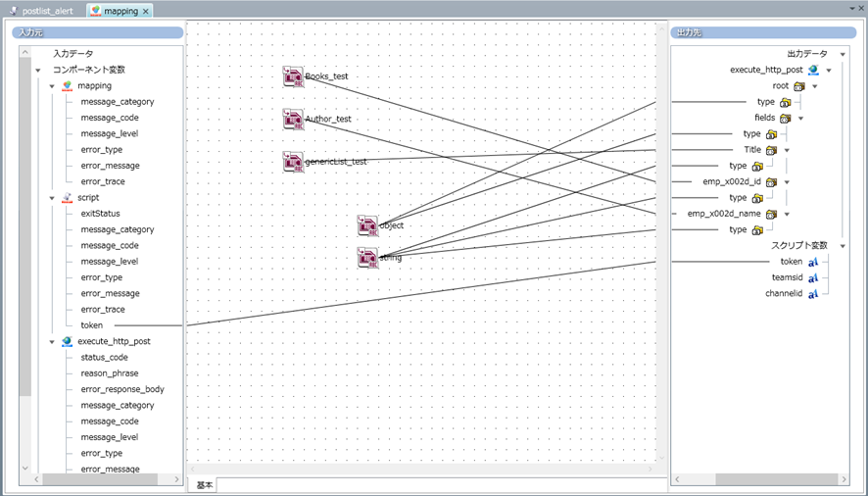868x496 pixels.
Task: Click the root element folder icon
Action: (x=799, y=86)
